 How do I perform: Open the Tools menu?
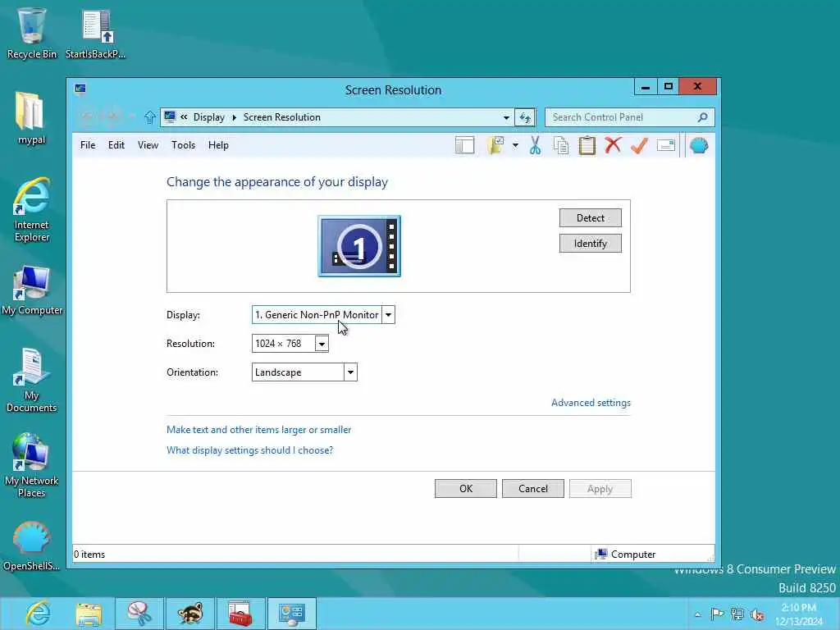coord(183,145)
